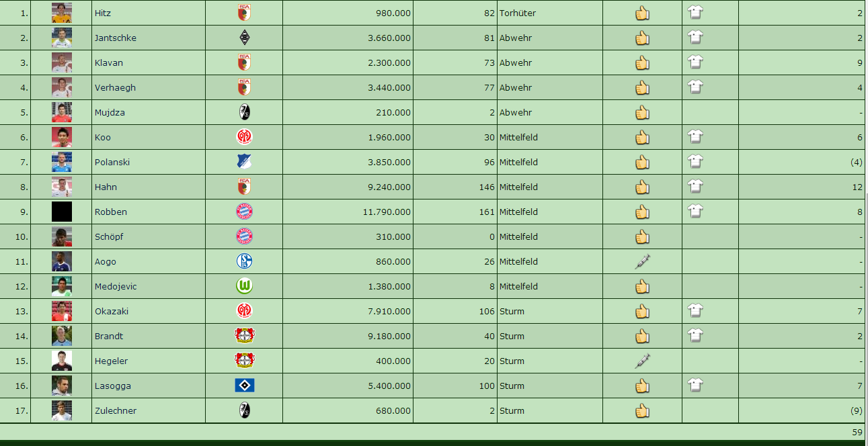Click the Hoffenheim logo in Polanski's row
The width and height of the screenshot is (868, 446).
point(244,162)
